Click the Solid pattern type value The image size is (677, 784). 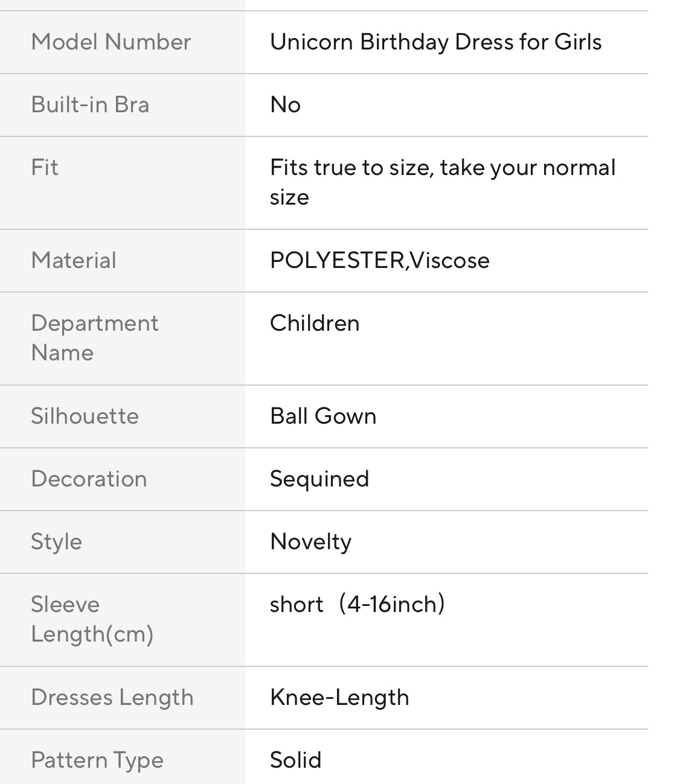tap(295, 760)
